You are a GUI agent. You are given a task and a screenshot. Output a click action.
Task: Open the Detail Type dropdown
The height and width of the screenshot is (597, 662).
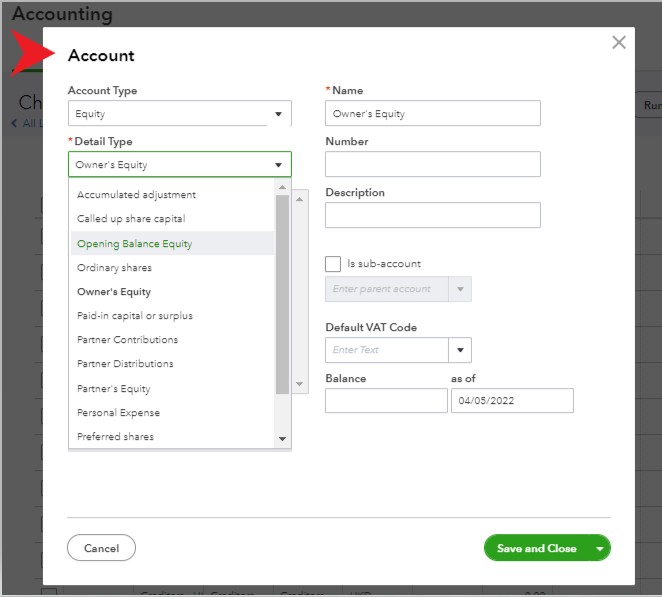point(179,164)
